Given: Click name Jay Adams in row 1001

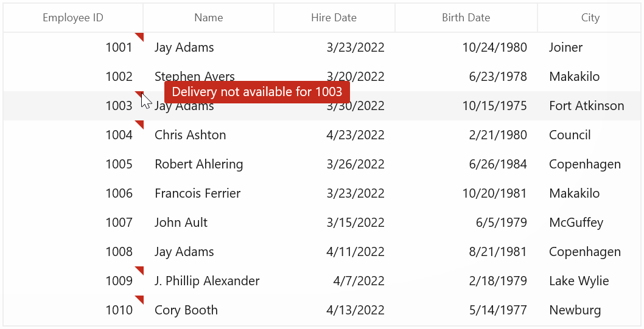Looking at the screenshot, I should pyautogui.click(x=184, y=47).
